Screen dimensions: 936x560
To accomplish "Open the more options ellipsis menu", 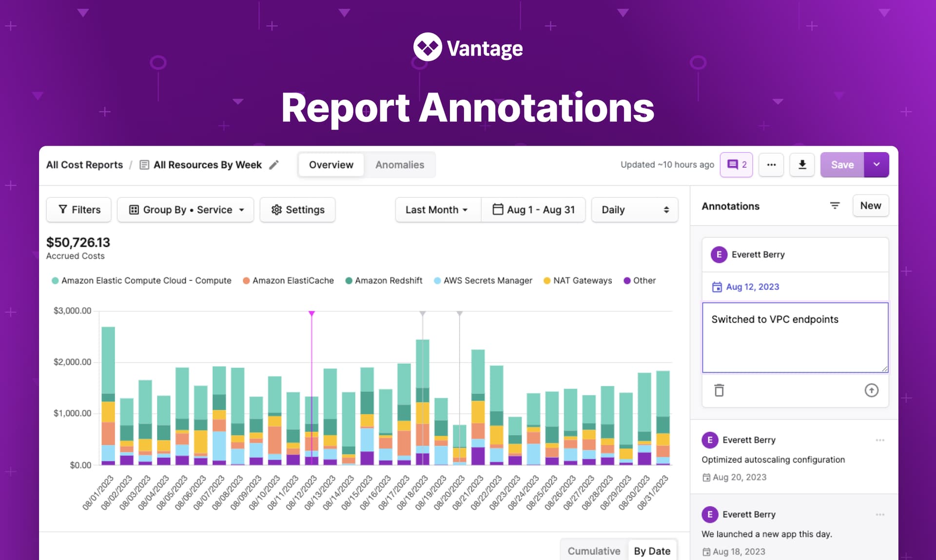I will [x=771, y=165].
